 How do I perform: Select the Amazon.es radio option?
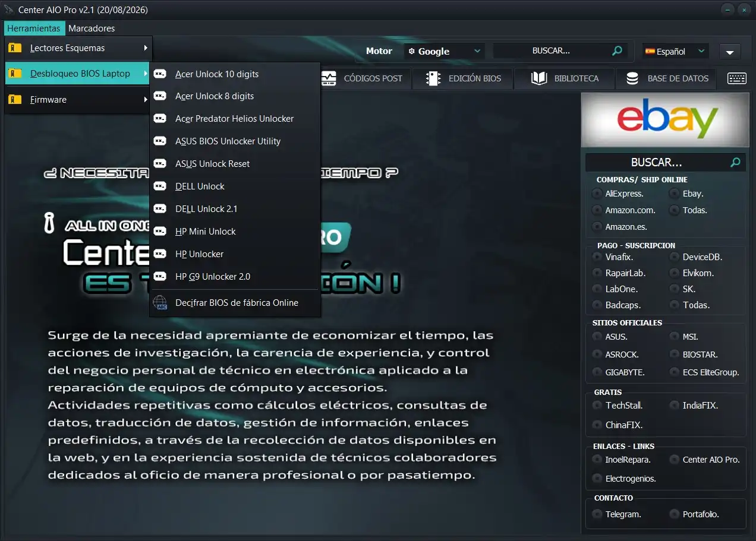(597, 227)
